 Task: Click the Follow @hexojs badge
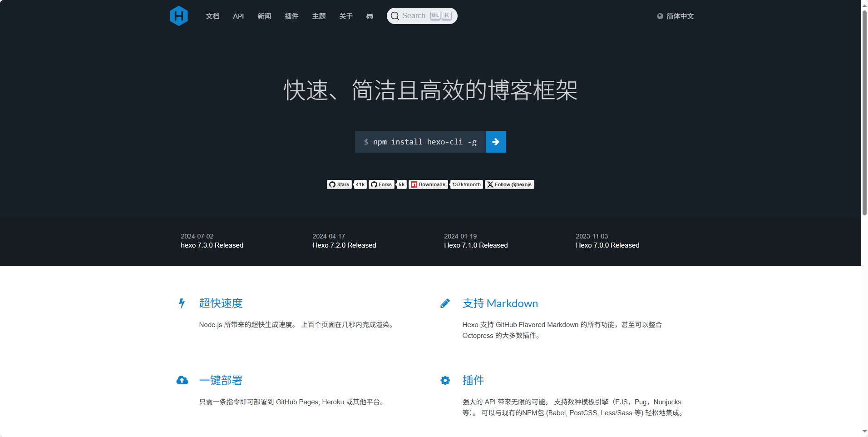coord(509,184)
